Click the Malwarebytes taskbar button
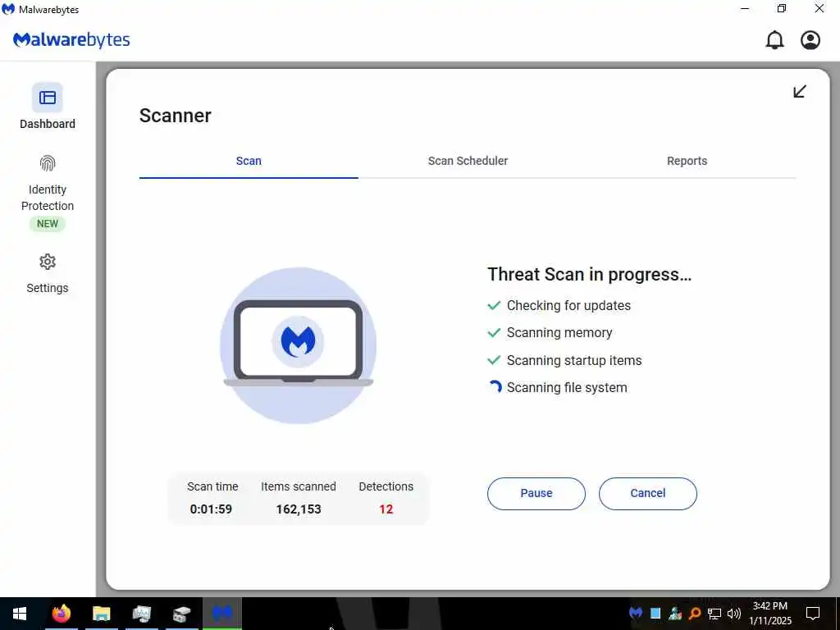The height and width of the screenshot is (630, 840). click(x=221, y=614)
